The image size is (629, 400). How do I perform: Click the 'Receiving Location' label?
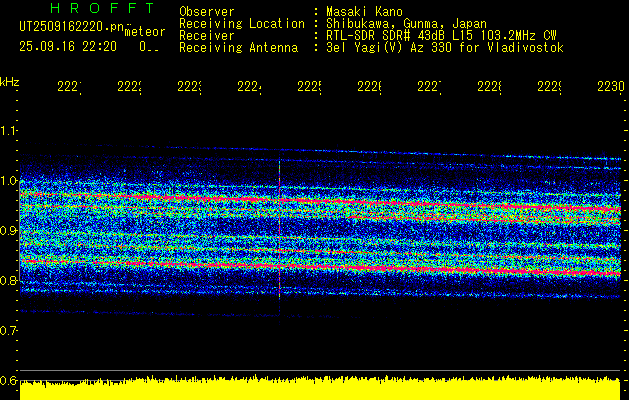click(242, 24)
